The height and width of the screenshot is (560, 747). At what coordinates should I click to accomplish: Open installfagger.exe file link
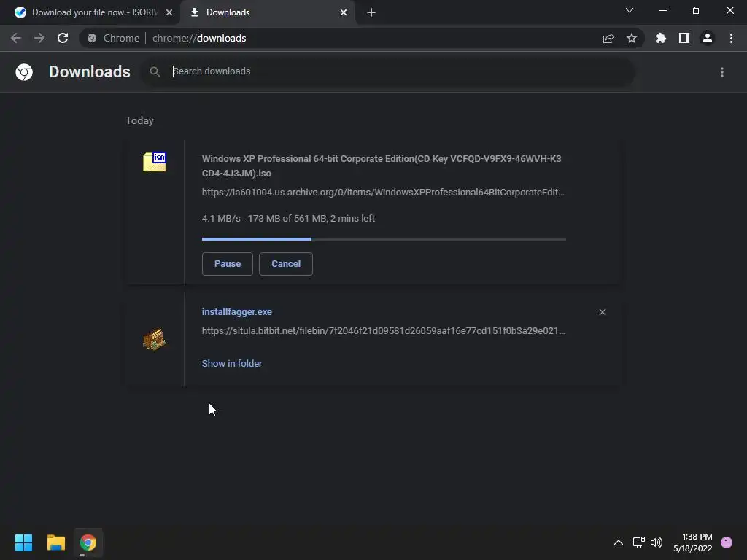(237, 312)
